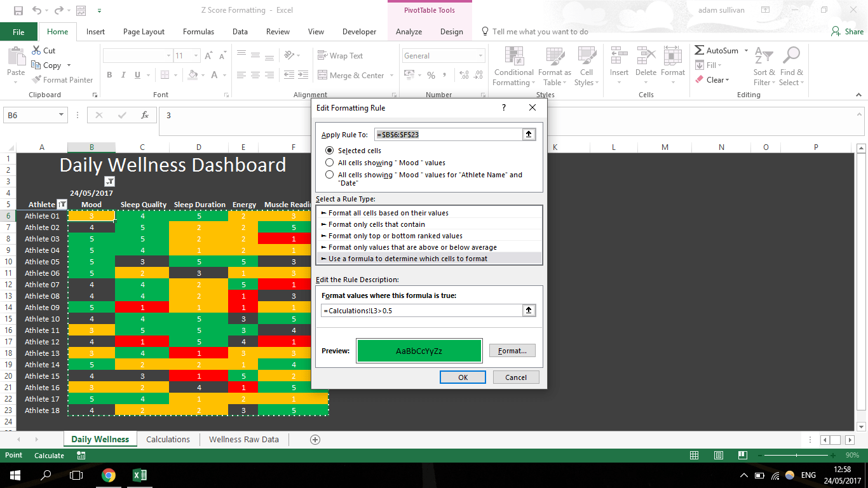This screenshot has height=488, width=868.
Task: Open the Name Box dropdown
Action: (x=62, y=115)
